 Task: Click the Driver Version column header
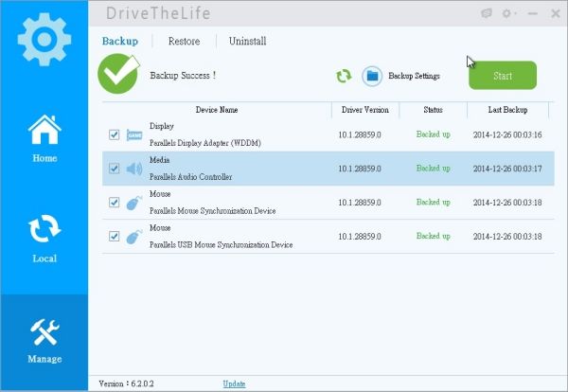(x=365, y=110)
